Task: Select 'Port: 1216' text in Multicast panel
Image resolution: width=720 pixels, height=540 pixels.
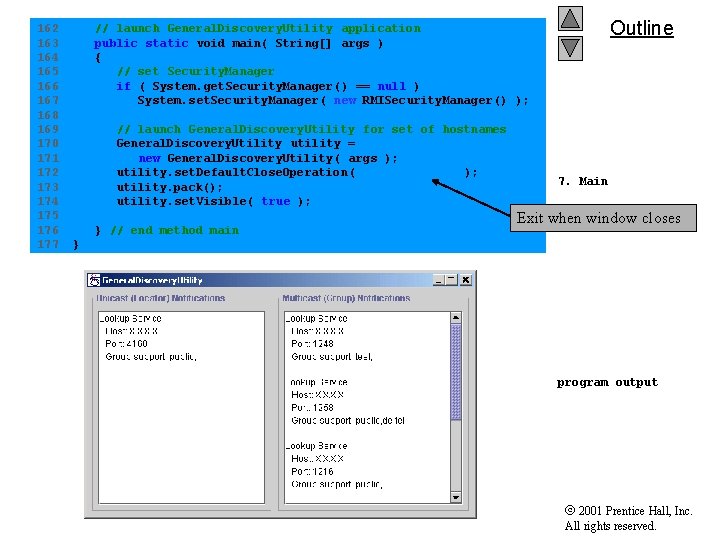Action: (x=312, y=471)
